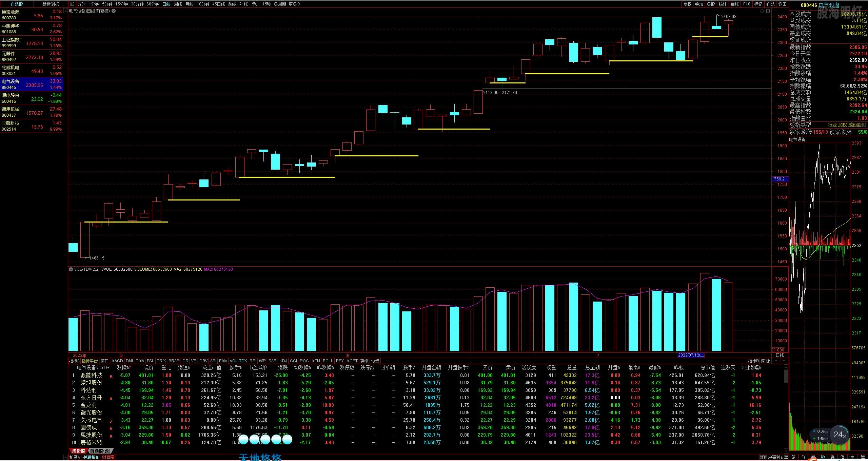Select 宝馨科技 in the watchlist
The height and width of the screenshot is (461, 868).
point(32,126)
